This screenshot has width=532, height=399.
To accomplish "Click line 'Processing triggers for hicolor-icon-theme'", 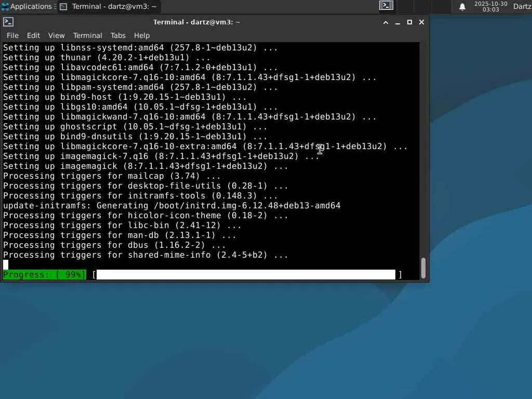I will tap(145, 216).
